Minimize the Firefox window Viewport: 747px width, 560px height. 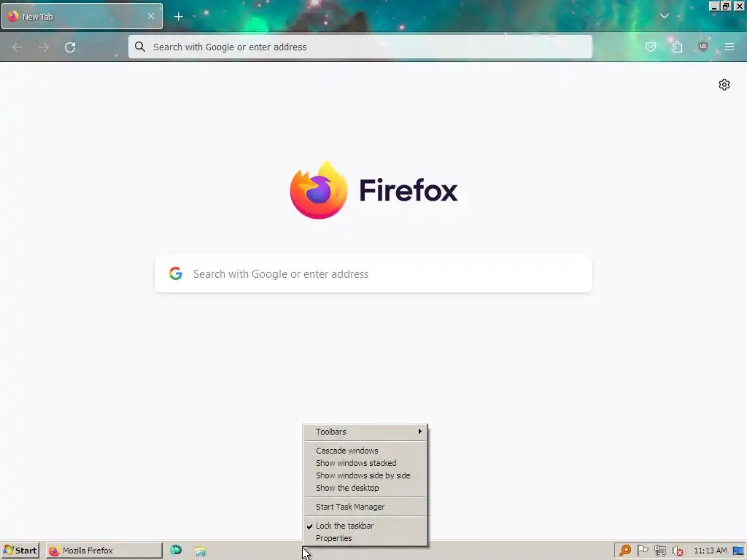714,6
